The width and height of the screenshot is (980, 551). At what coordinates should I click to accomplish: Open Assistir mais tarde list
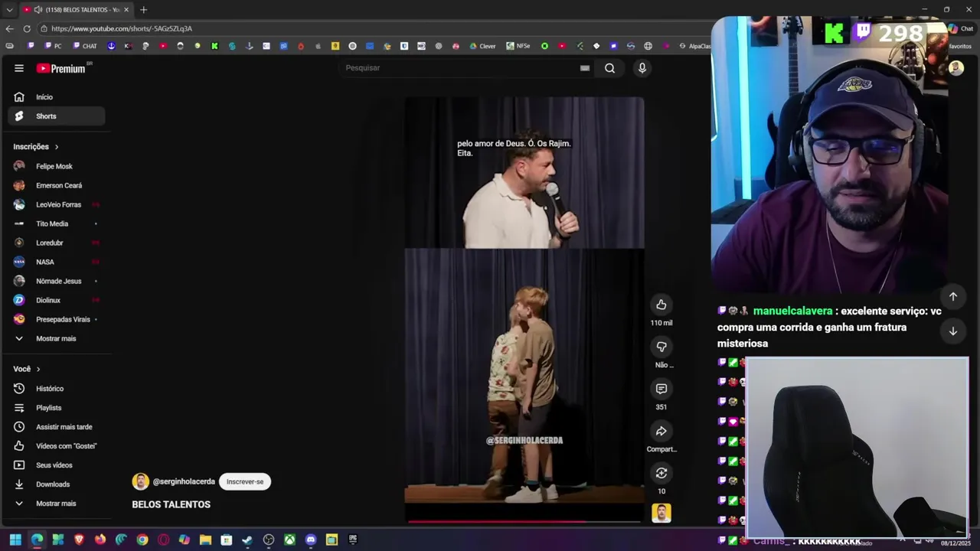point(57,427)
